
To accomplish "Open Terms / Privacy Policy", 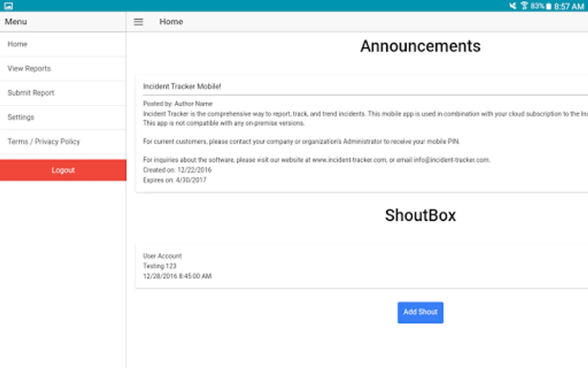I will (63, 141).
